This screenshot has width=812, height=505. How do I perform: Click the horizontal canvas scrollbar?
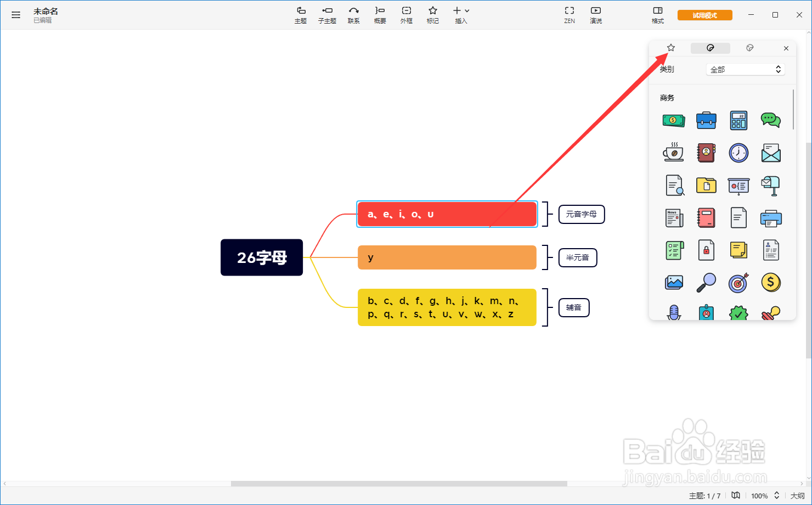pyautogui.click(x=399, y=484)
